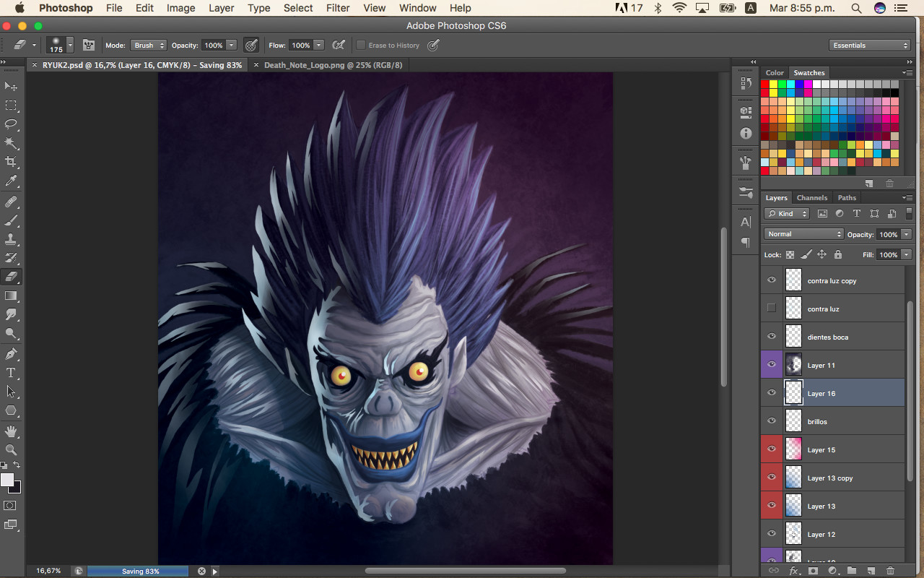Image resolution: width=924 pixels, height=578 pixels.
Task: Hide the dientes boca layer
Action: pyautogui.click(x=772, y=337)
